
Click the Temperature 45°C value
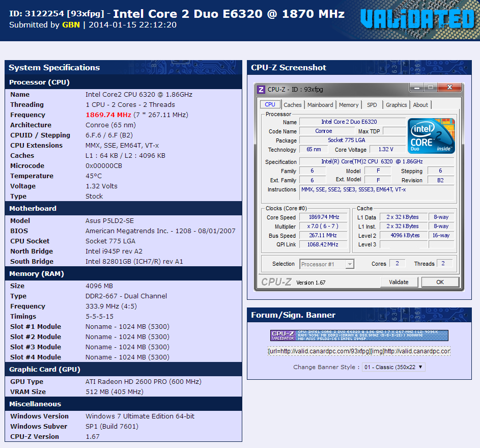pos(94,176)
